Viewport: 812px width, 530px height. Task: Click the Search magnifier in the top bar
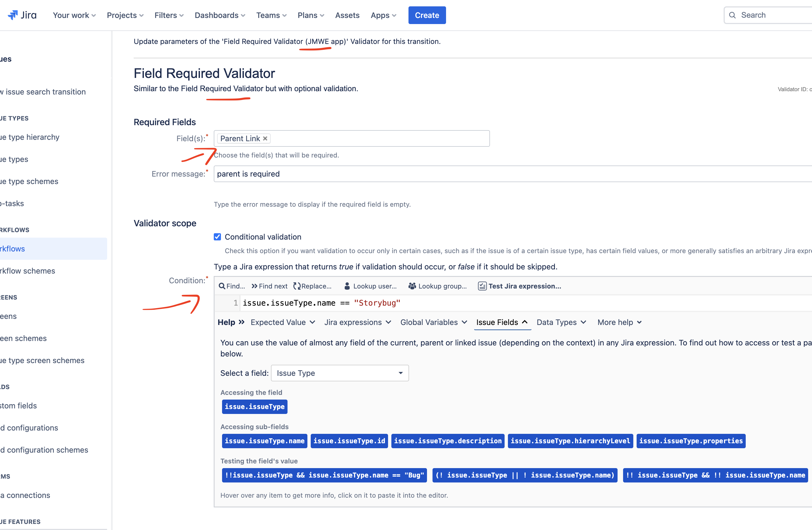click(732, 15)
